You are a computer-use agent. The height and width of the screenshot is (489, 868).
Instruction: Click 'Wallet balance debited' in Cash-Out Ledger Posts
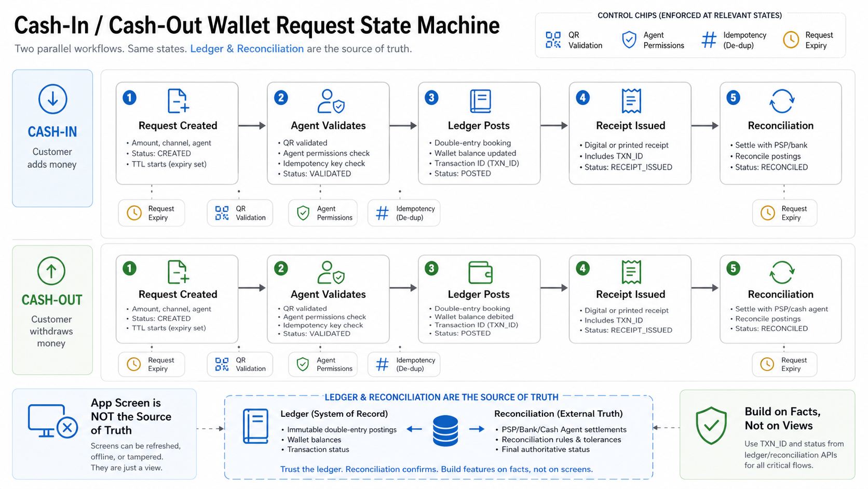(x=473, y=317)
